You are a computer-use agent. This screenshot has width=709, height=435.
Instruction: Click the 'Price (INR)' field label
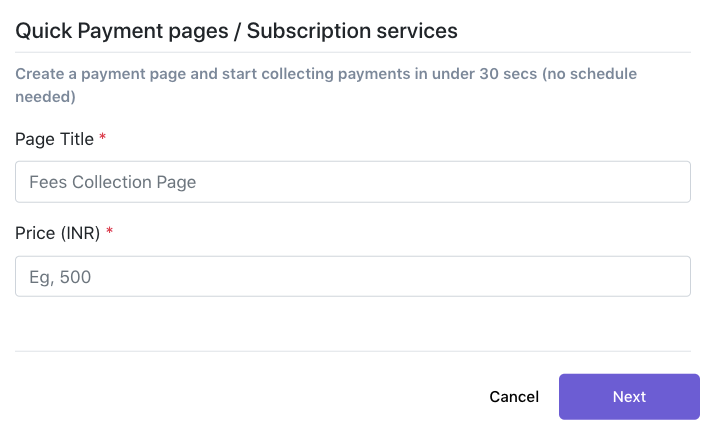pos(58,233)
